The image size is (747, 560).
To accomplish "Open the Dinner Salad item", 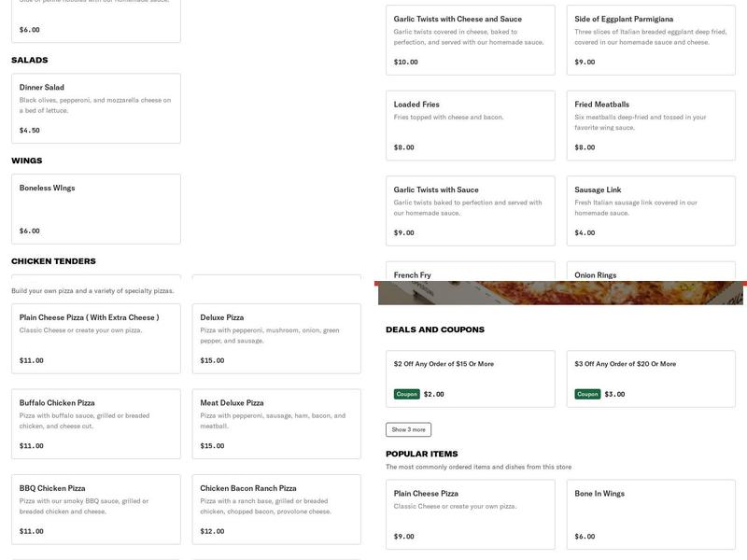I will 95,108.
